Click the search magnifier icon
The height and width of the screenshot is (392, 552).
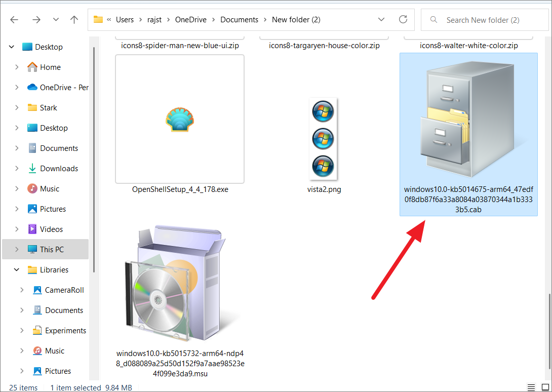tap(434, 19)
